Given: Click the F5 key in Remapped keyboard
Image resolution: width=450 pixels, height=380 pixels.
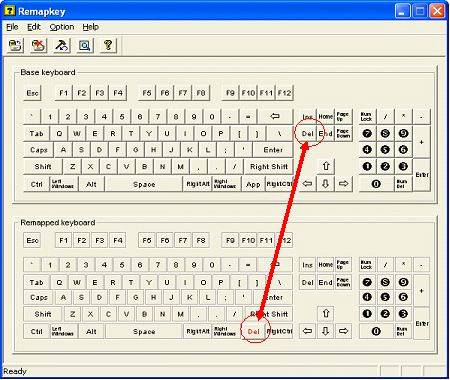Looking at the screenshot, I should tap(147, 240).
